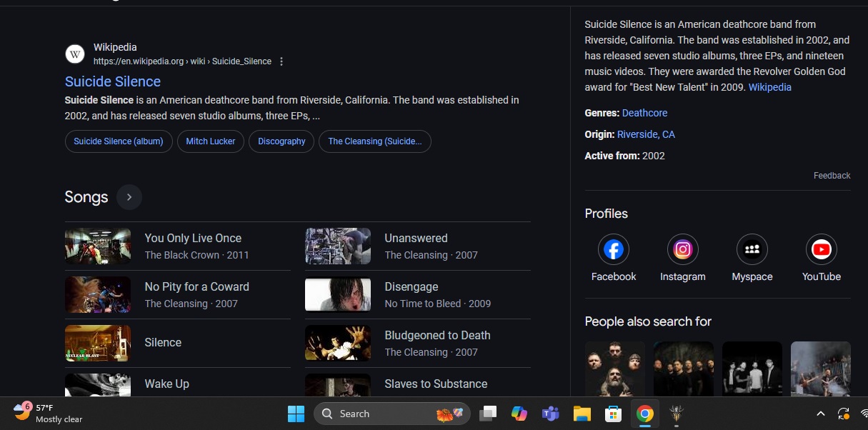The height and width of the screenshot is (430, 868).
Task: Open the YouTube profile icon
Action: tap(822, 249)
